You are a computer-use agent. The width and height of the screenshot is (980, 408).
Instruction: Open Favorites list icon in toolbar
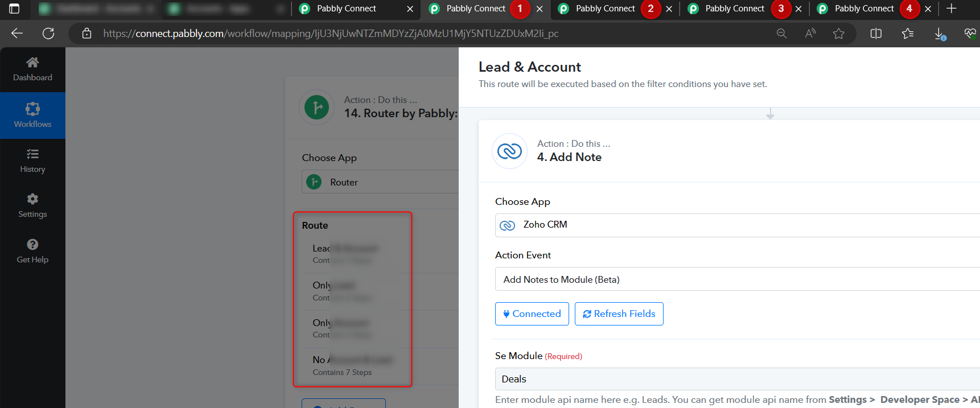[908, 34]
